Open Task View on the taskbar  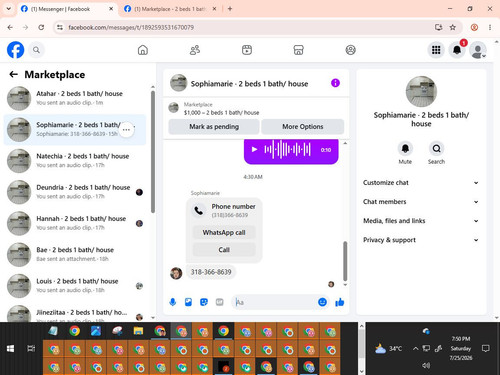(31, 349)
